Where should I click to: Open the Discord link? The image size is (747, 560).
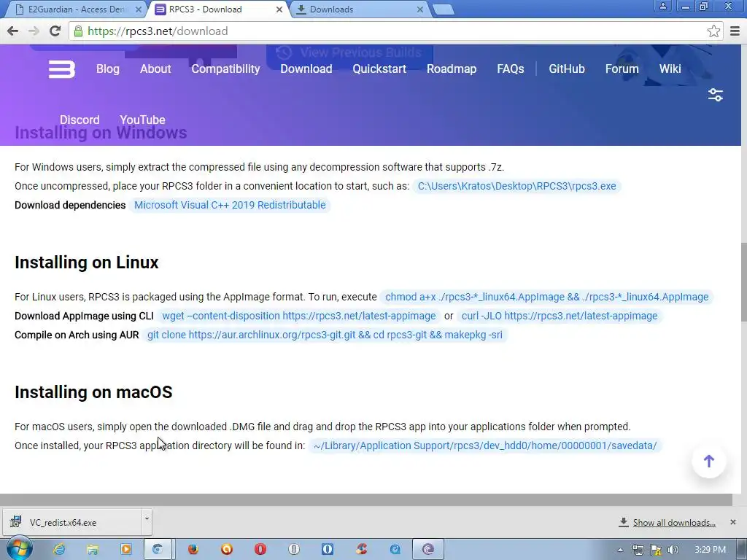tap(80, 120)
